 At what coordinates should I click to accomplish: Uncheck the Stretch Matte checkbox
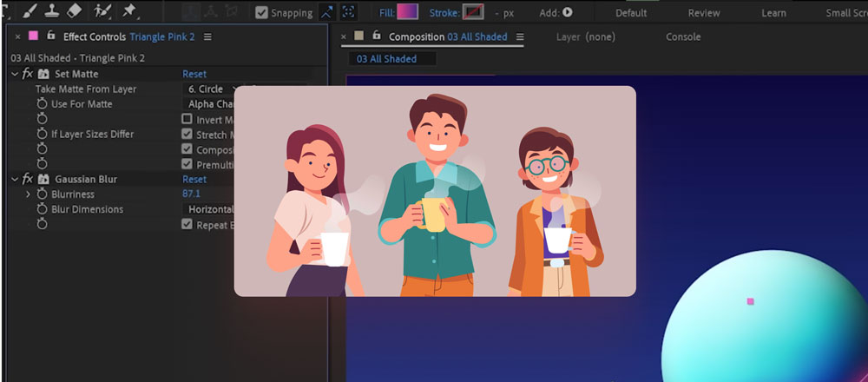click(187, 135)
